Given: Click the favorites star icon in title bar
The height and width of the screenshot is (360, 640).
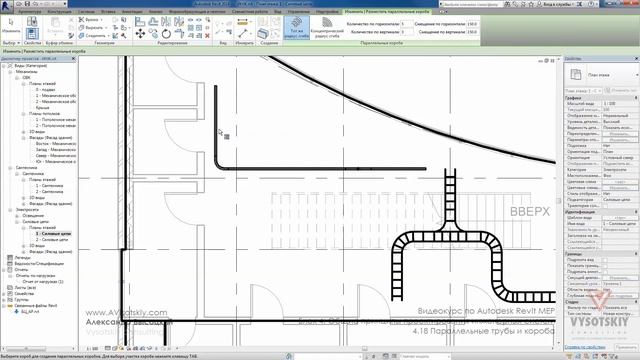Looking at the screenshot, I should [x=531, y=4].
